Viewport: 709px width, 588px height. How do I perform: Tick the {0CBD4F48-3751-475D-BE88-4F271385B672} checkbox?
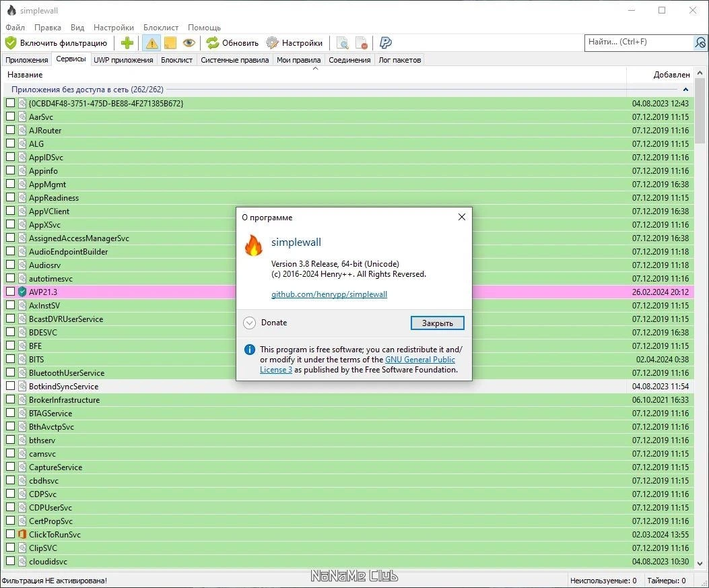tap(10, 102)
